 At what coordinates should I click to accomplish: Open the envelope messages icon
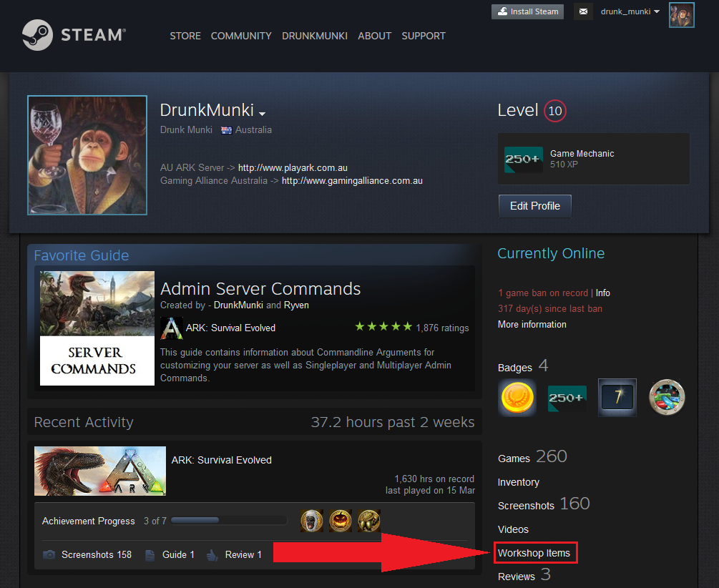pos(583,11)
